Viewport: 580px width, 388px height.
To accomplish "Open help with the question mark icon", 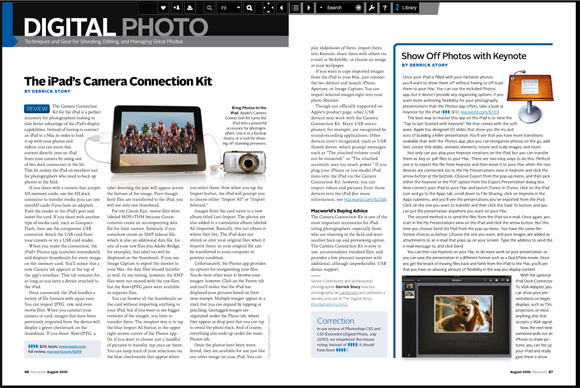I will tap(385, 8).
